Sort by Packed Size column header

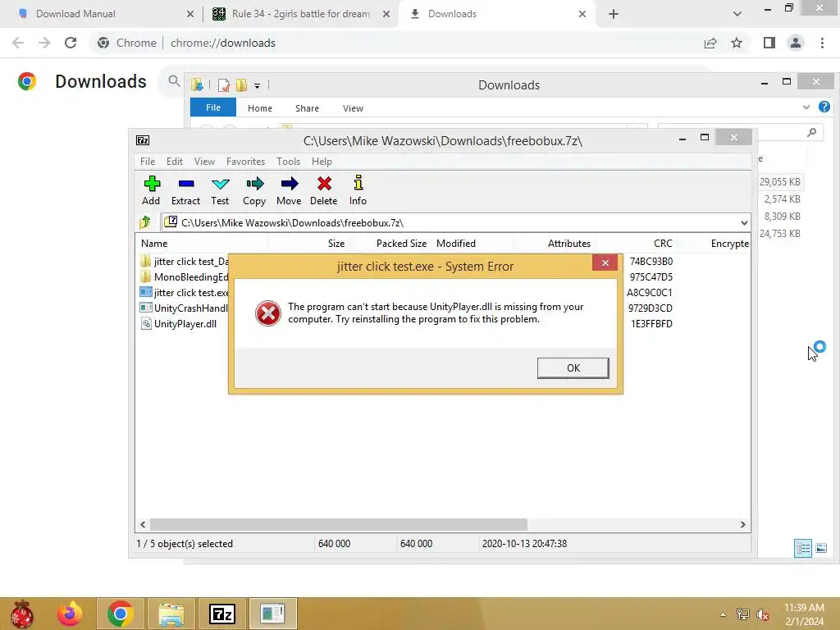click(x=390, y=243)
